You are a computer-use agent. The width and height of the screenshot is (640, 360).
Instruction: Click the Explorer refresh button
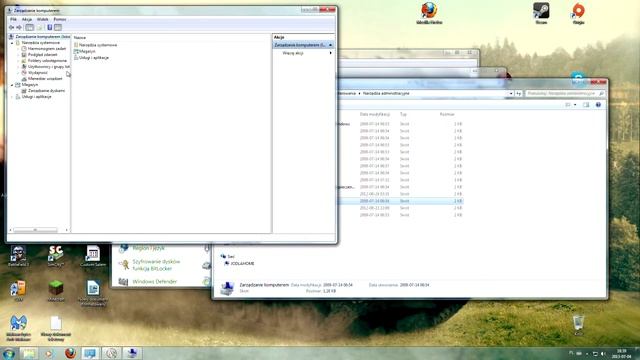[518, 93]
